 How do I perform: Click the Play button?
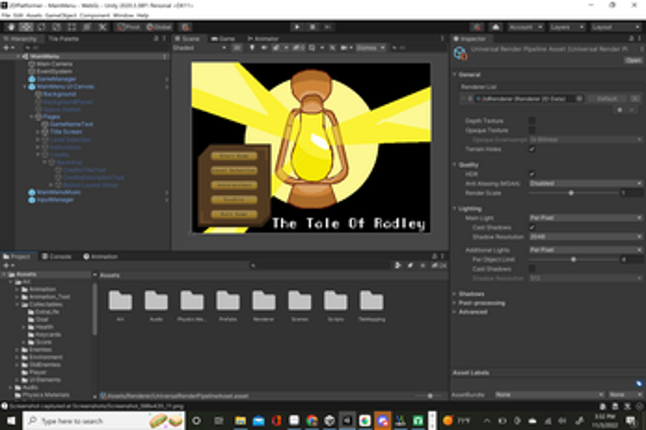tap(297, 27)
